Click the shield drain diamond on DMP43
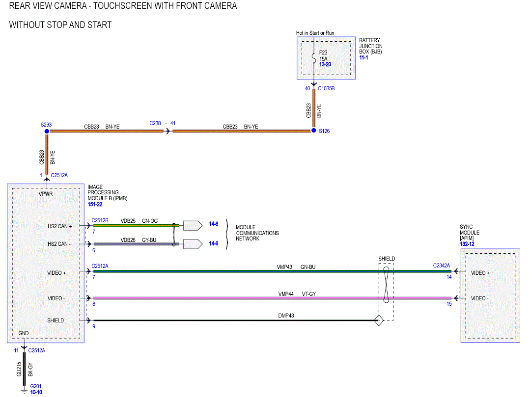532x397 pixels. tap(379, 320)
